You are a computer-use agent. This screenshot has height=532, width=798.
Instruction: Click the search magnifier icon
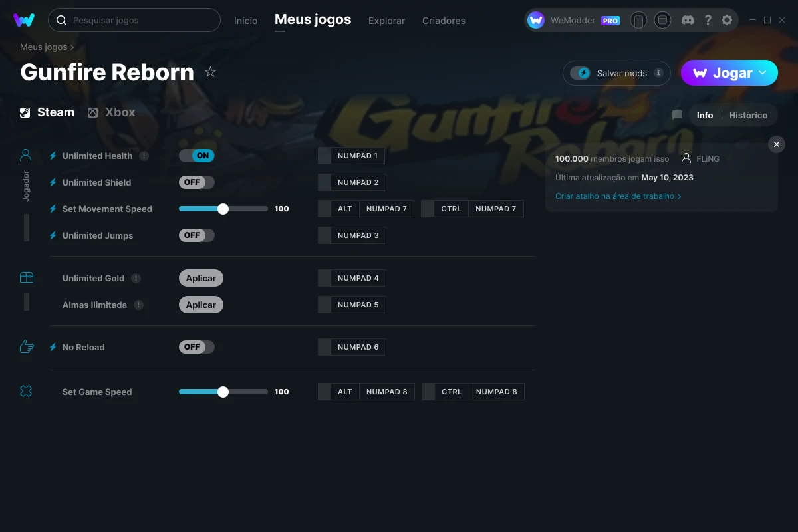tap(61, 20)
